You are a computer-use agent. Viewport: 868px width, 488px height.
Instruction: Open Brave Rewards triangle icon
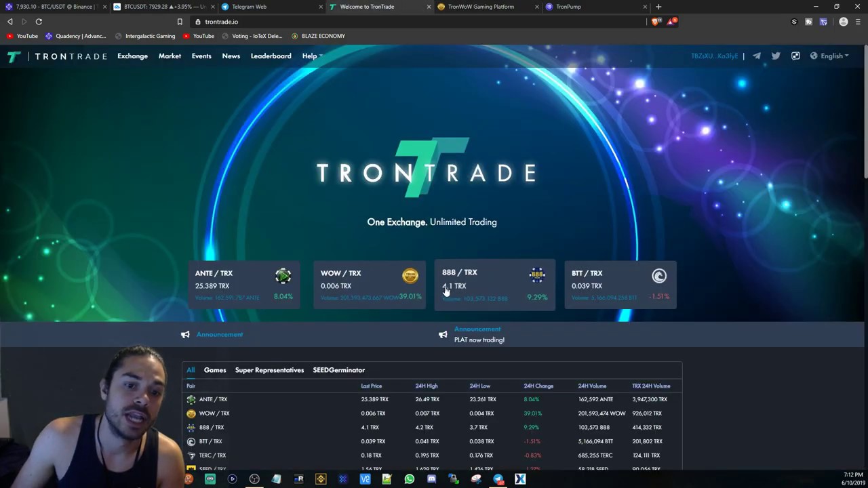[671, 22]
